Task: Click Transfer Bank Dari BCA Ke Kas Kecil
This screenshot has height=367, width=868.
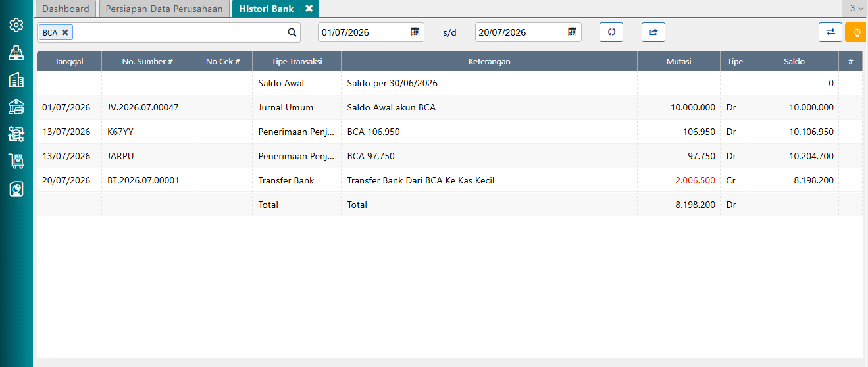Action: (x=421, y=180)
